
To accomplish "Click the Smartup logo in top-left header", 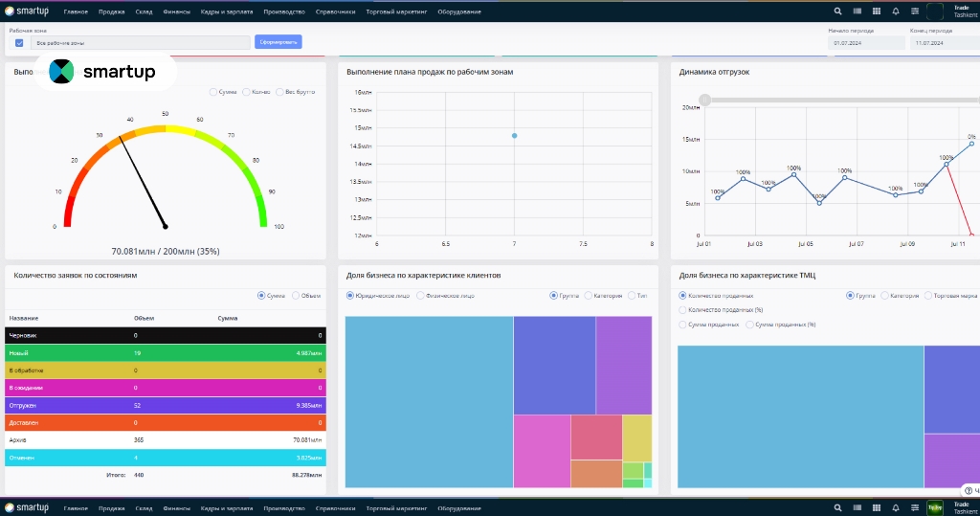I will pyautogui.click(x=27, y=11).
